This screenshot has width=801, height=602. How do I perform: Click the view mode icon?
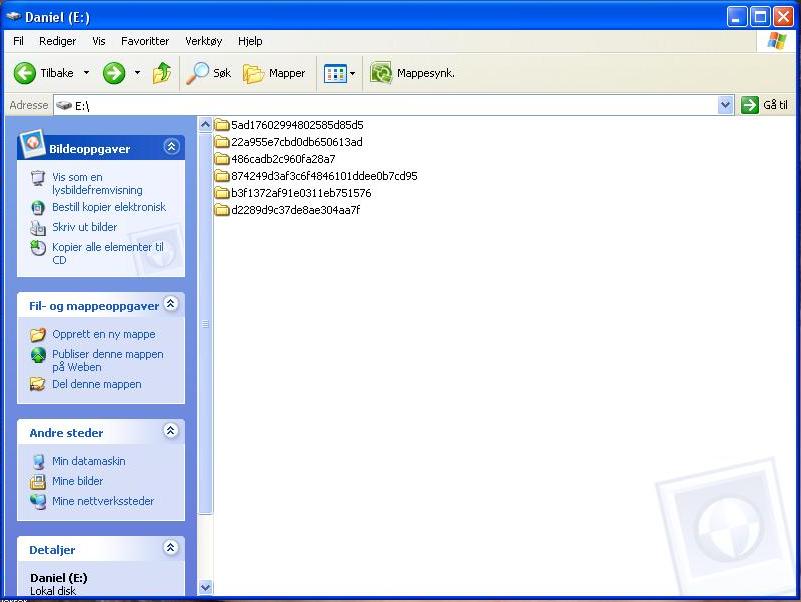[335, 74]
